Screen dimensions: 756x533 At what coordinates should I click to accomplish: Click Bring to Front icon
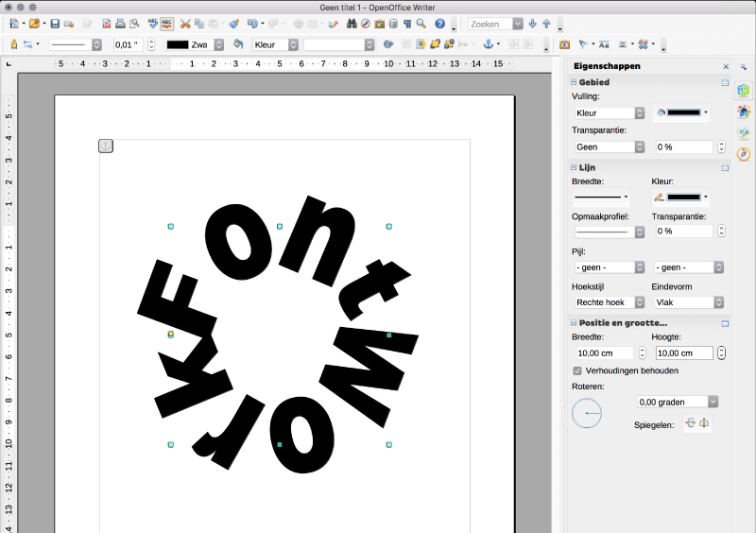point(435,44)
